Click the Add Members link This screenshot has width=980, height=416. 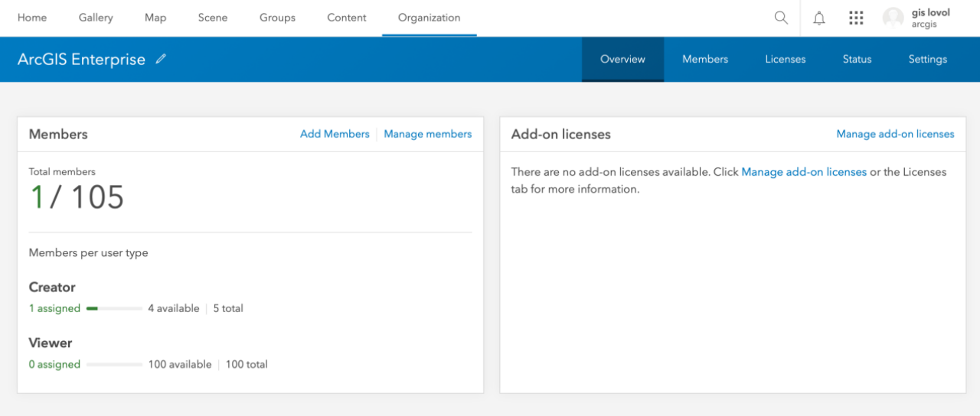[x=335, y=134]
